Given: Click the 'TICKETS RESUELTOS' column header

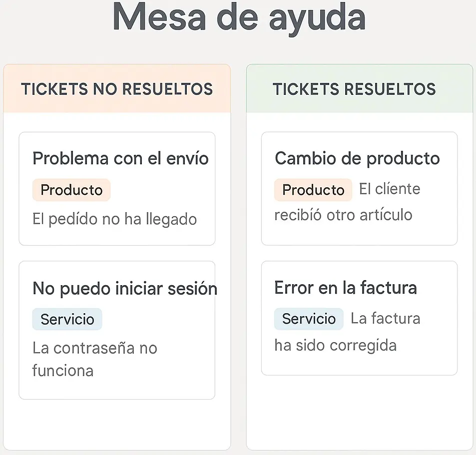Looking at the screenshot, I should coord(354,89).
